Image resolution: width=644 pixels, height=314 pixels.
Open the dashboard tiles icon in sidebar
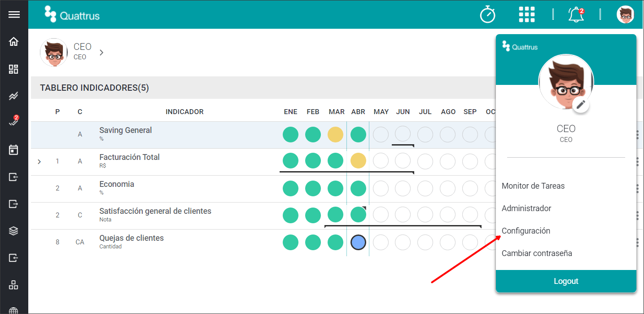(14, 69)
